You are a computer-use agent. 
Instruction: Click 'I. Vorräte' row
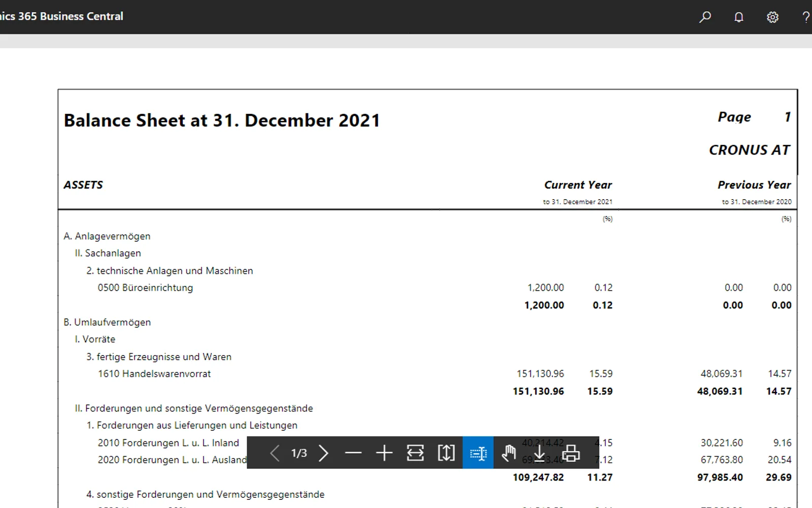[95, 339]
